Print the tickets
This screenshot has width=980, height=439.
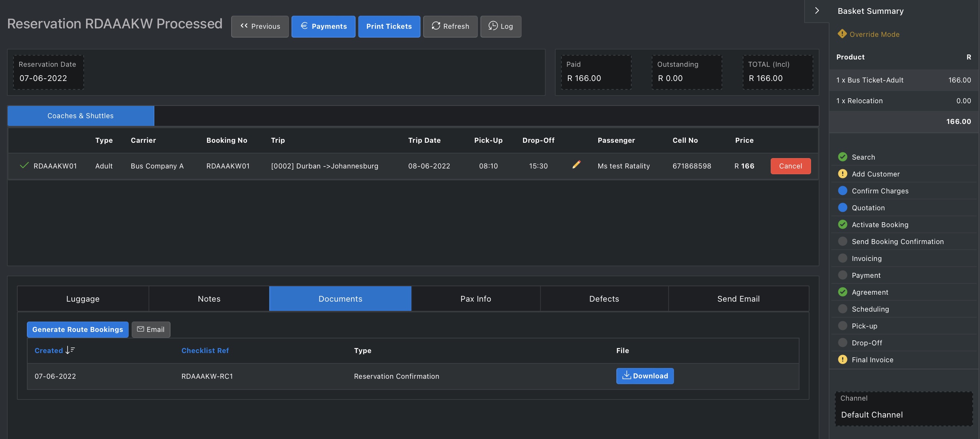click(x=389, y=26)
